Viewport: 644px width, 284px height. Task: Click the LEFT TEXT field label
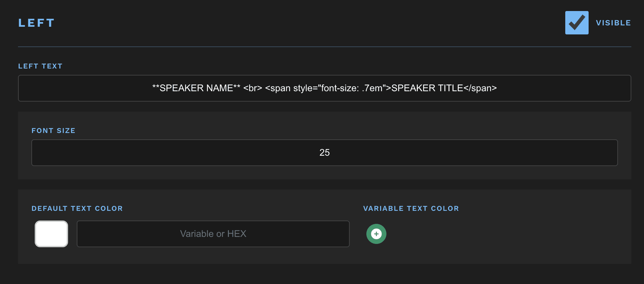coord(40,66)
